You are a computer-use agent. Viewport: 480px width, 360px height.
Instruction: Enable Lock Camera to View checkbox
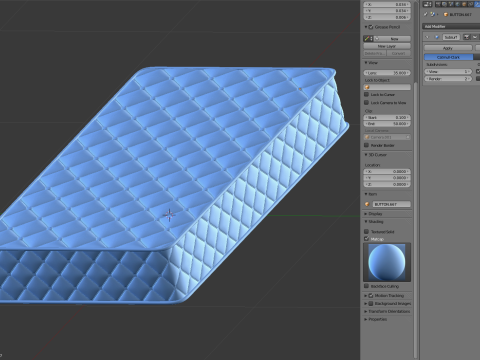(x=366, y=102)
